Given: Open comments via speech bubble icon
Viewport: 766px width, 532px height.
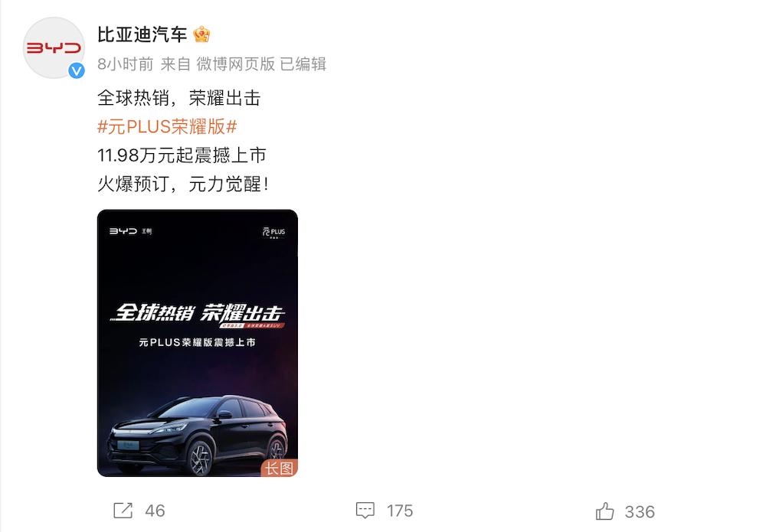Looking at the screenshot, I should [365, 511].
